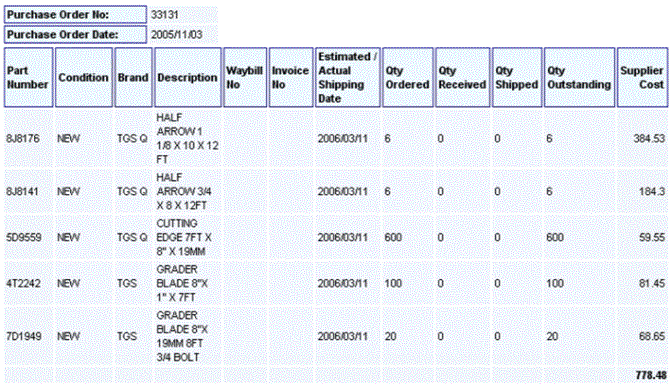Screen dimensions: 672x388
Task: Click the Qty Shipped column header
Action: [517, 77]
